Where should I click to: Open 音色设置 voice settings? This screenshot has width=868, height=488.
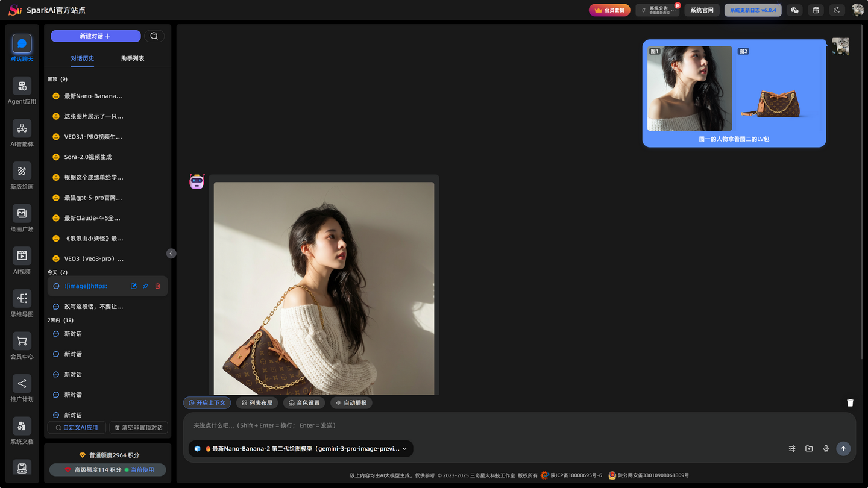[x=304, y=403]
